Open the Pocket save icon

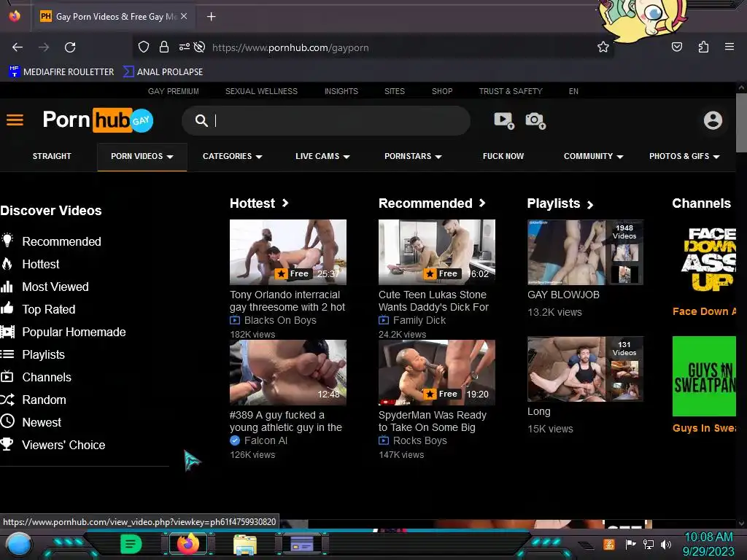coord(676,47)
